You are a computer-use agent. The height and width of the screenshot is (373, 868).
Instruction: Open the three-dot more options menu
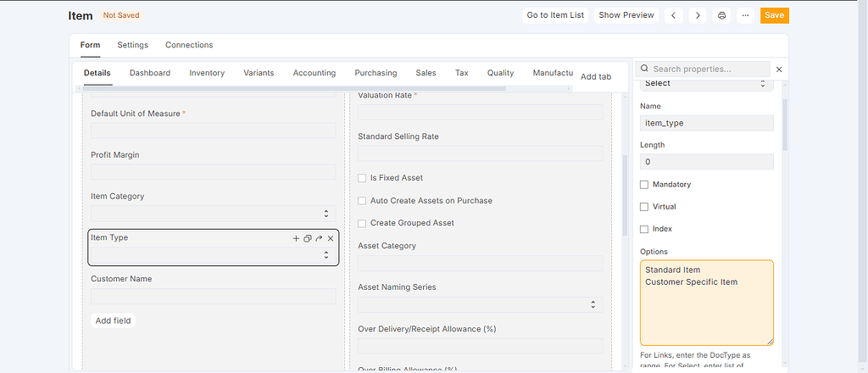(x=746, y=15)
